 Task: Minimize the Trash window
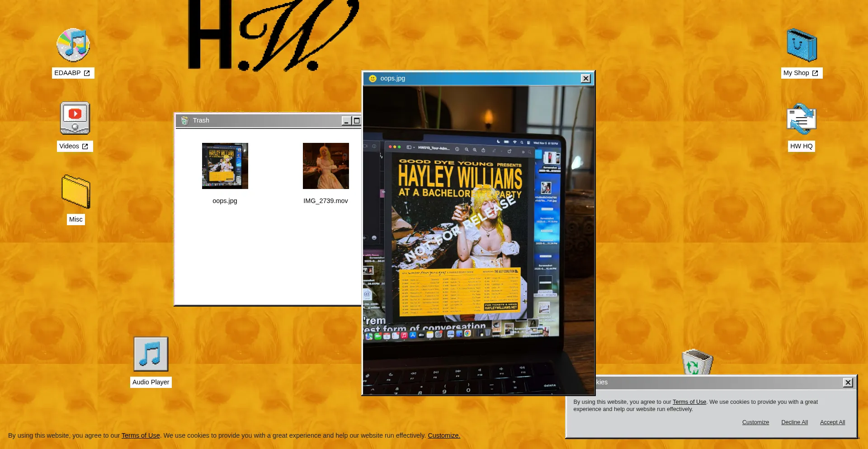pos(346,121)
